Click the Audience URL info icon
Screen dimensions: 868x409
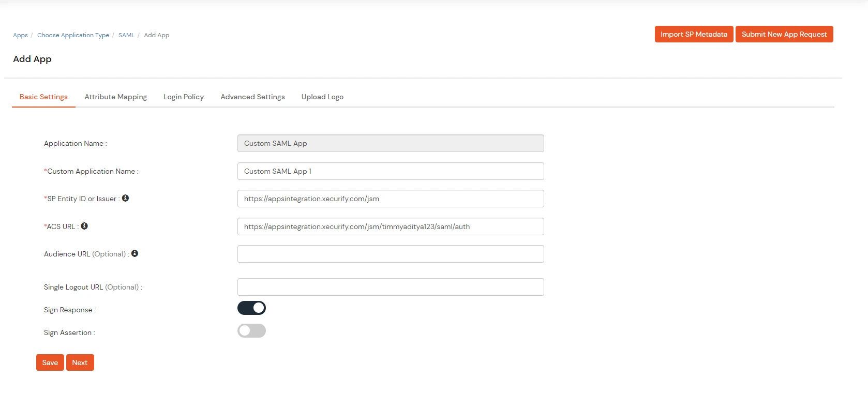[x=134, y=253]
